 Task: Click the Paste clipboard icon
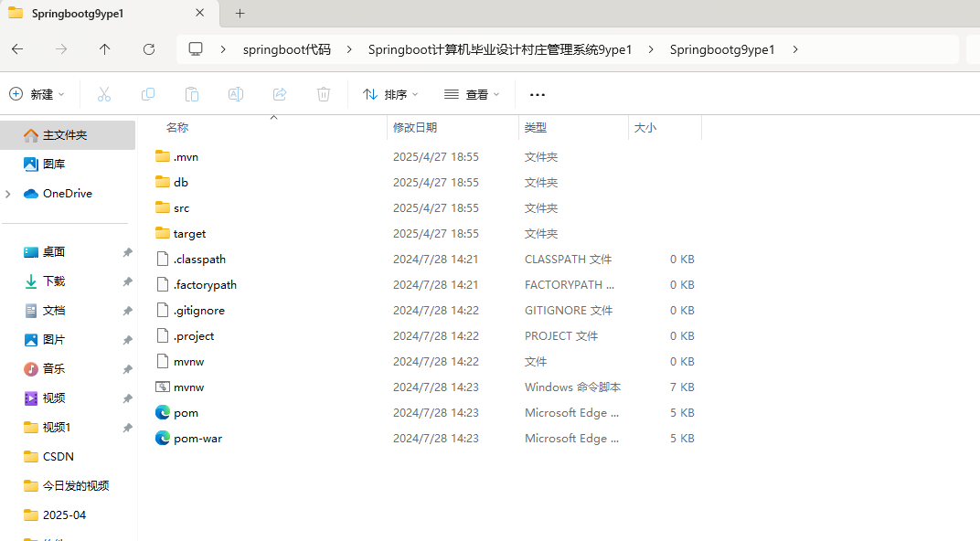192,94
